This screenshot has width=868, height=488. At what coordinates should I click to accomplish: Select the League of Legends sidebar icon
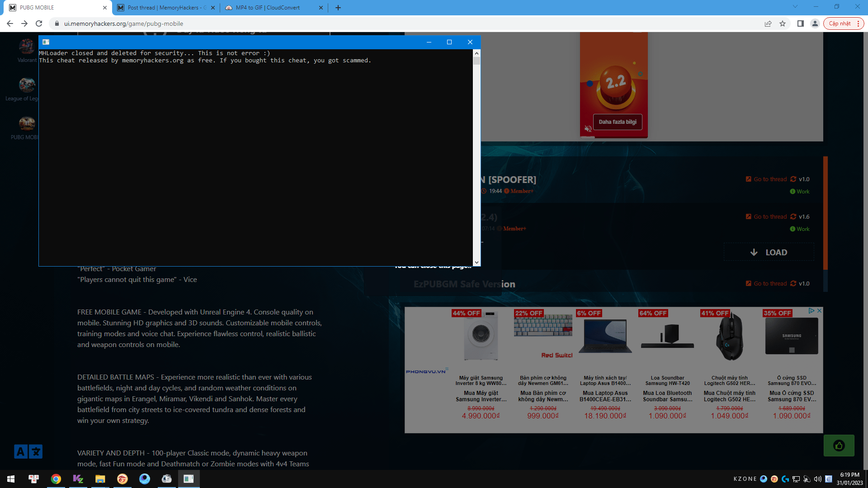(27, 85)
